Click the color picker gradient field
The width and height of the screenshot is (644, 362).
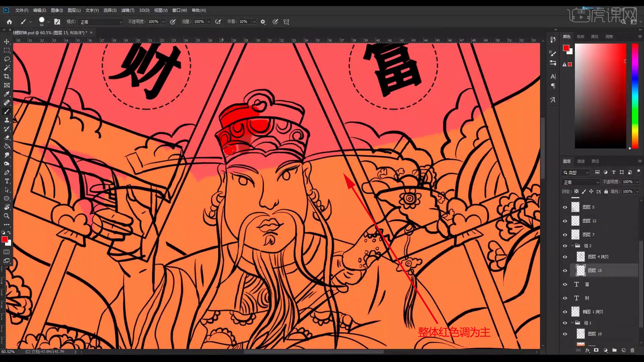click(600, 96)
